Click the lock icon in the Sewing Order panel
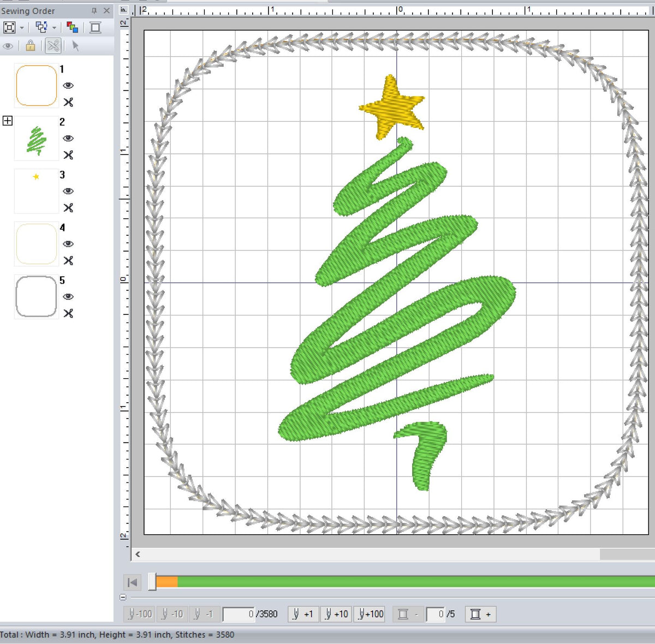The width and height of the screenshot is (655, 644). coord(31,46)
